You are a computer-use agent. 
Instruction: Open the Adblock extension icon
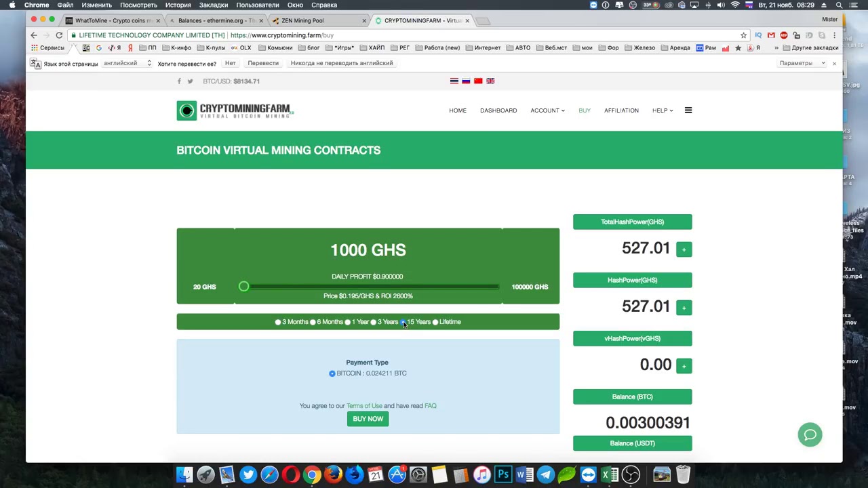click(x=784, y=35)
